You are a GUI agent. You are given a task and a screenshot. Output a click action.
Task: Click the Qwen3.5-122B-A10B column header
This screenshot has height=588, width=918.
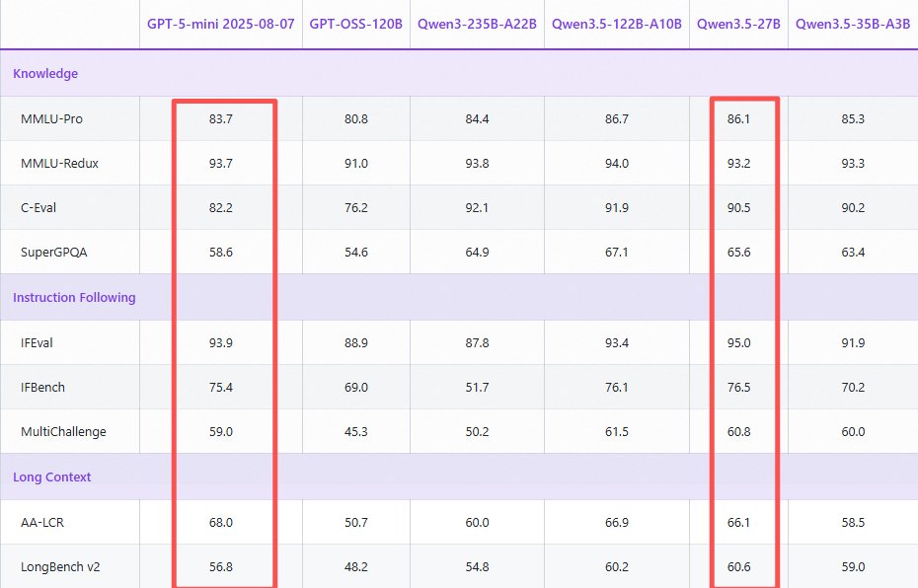(x=617, y=24)
